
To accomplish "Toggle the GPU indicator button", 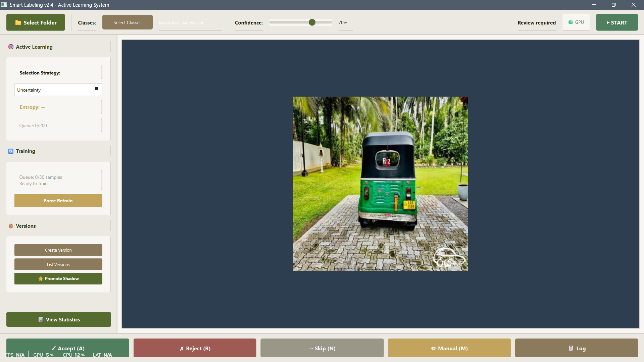I will tap(576, 22).
